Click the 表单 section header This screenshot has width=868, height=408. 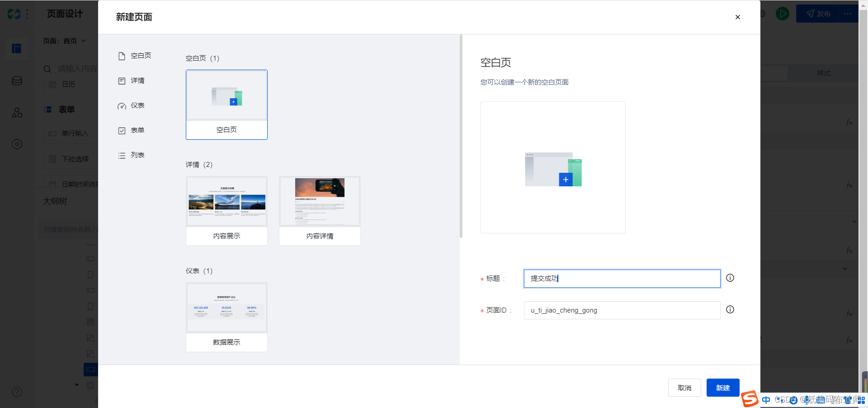pyautogui.click(x=66, y=109)
